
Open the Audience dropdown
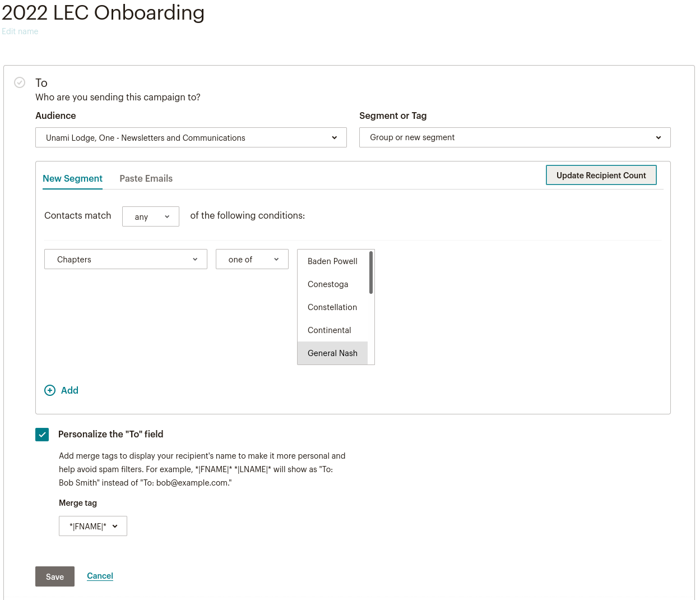pos(191,137)
